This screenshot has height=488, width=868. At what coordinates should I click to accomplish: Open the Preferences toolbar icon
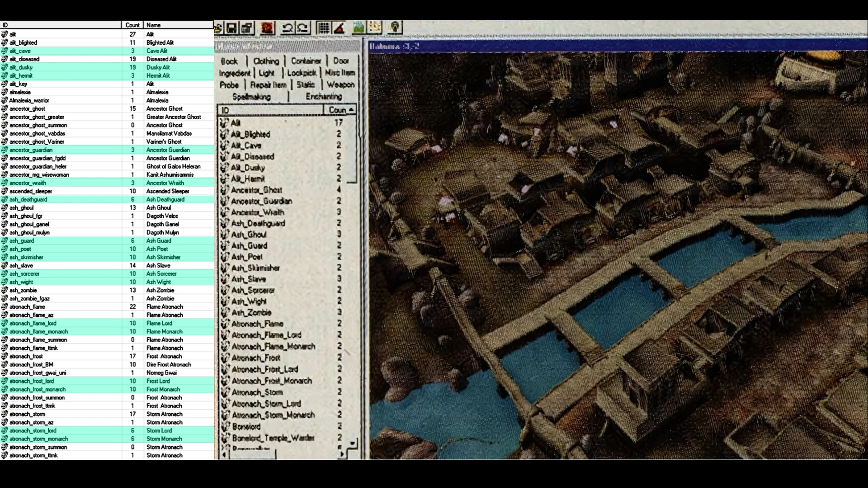pos(247,28)
